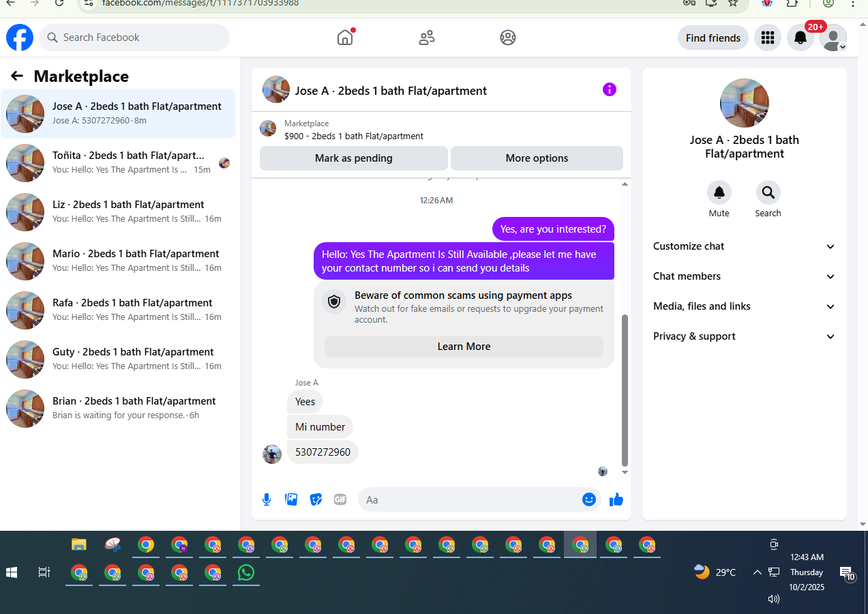Image resolution: width=868 pixels, height=614 pixels.
Task: Click the taskbar clock showing 12:43 AM
Action: (x=807, y=572)
